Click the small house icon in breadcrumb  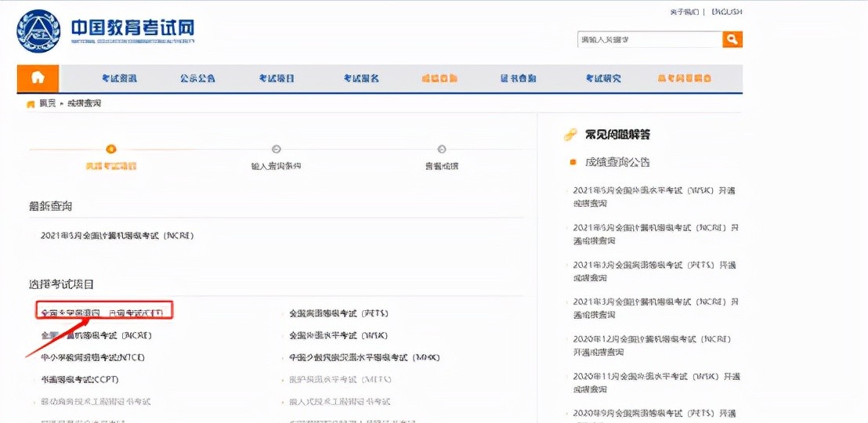[31, 104]
